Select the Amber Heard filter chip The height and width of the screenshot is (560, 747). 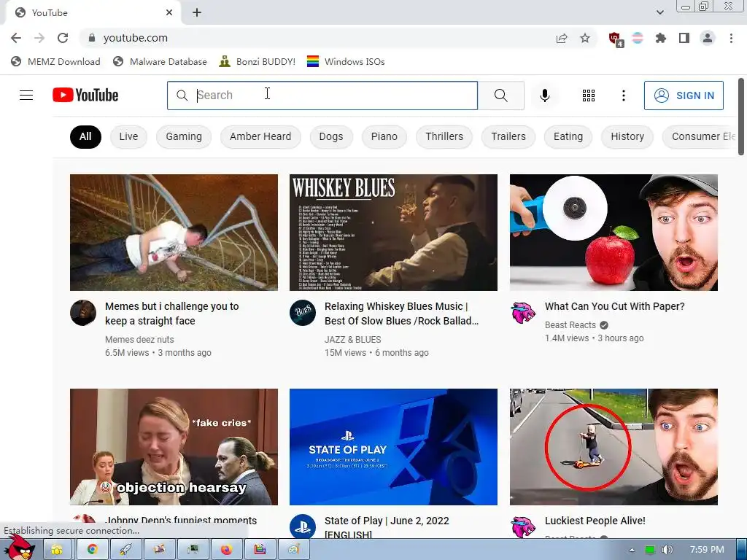pyautogui.click(x=260, y=136)
